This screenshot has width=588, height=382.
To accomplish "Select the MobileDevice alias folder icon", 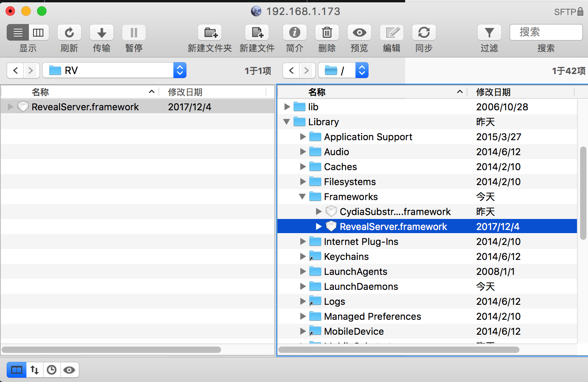I will click(x=315, y=331).
